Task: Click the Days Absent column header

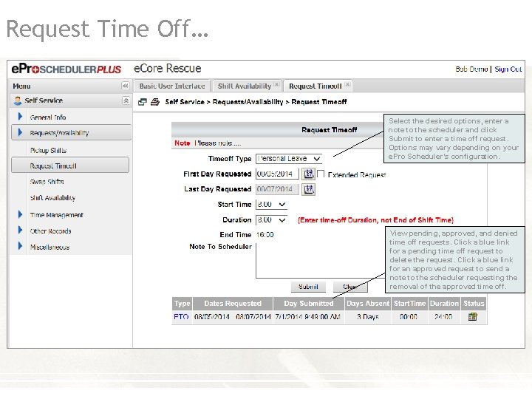Action: coord(368,304)
